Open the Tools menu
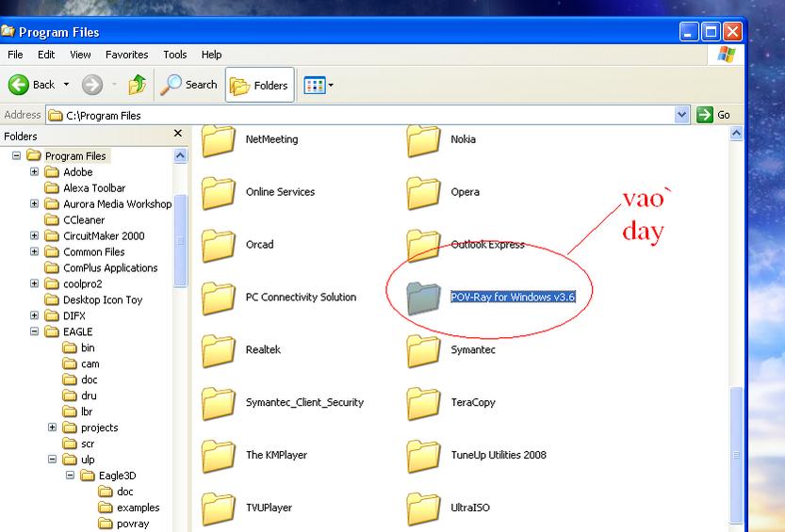The width and height of the screenshot is (785, 532). tap(174, 55)
